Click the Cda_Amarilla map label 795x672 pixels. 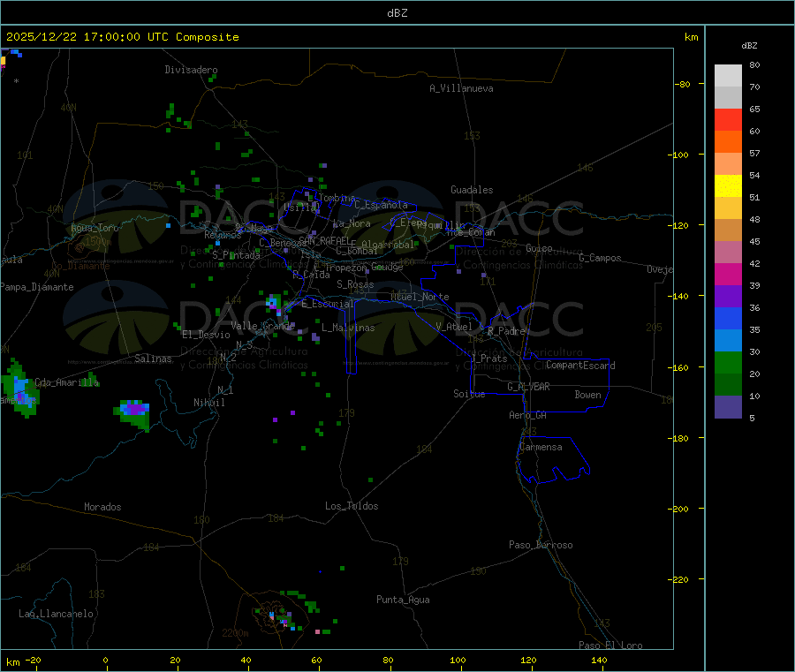point(66,382)
